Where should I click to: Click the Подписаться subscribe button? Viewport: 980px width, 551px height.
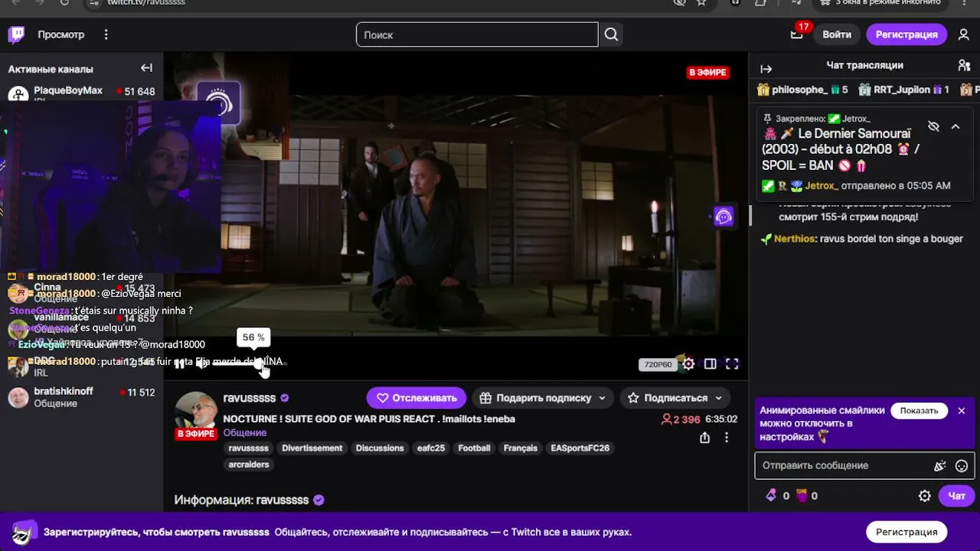click(668, 398)
